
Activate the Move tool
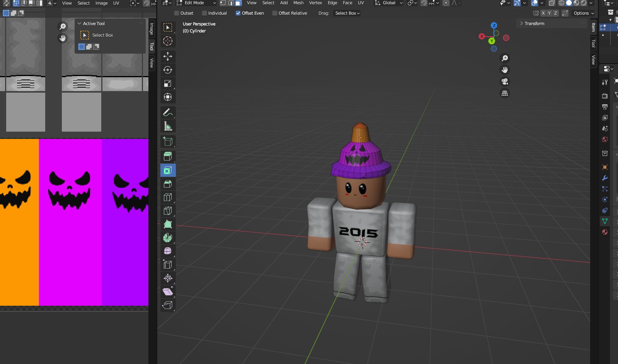point(168,56)
